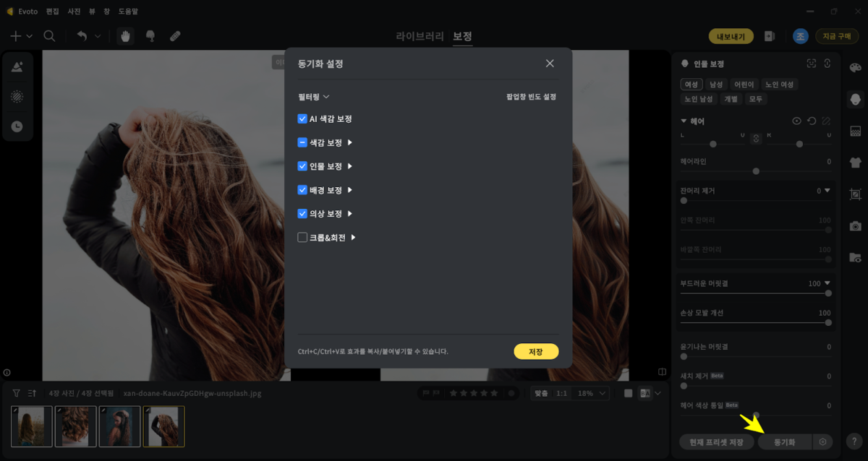Select the Hand pan tool

tap(126, 36)
